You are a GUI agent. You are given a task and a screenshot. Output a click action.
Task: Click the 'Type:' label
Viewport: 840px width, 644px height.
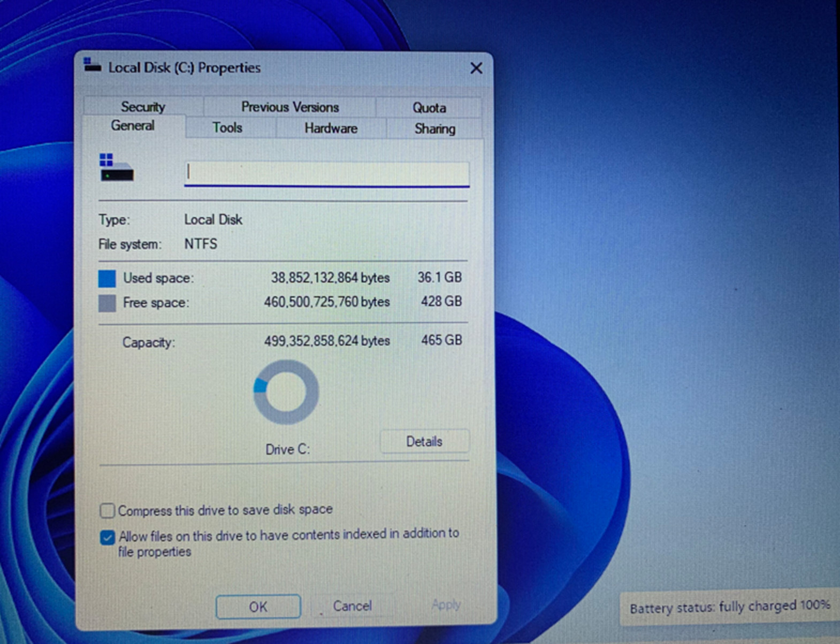point(114,220)
